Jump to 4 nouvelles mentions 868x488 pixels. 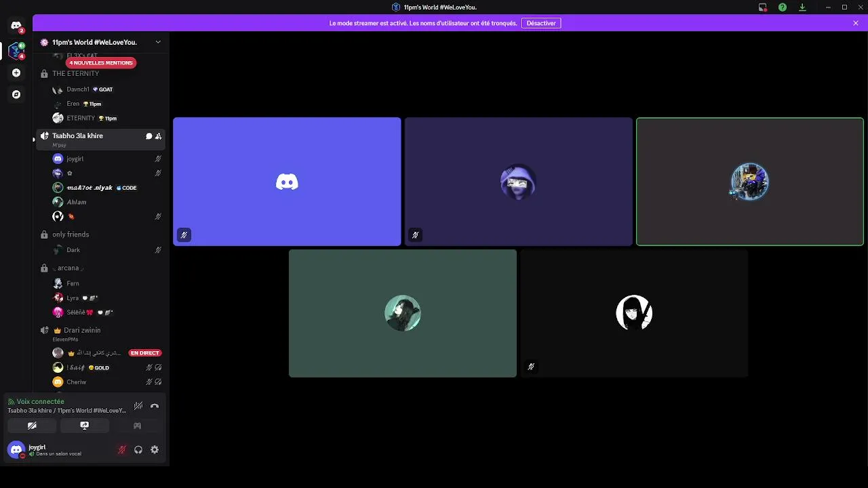[x=100, y=63]
